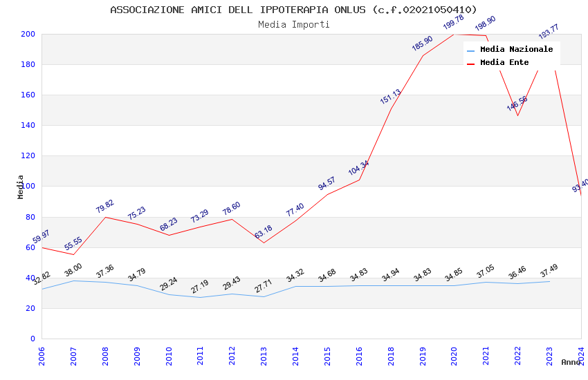Click the 20 y-axis tick label
This screenshot has height=380, width=588.
pos(30,309)
